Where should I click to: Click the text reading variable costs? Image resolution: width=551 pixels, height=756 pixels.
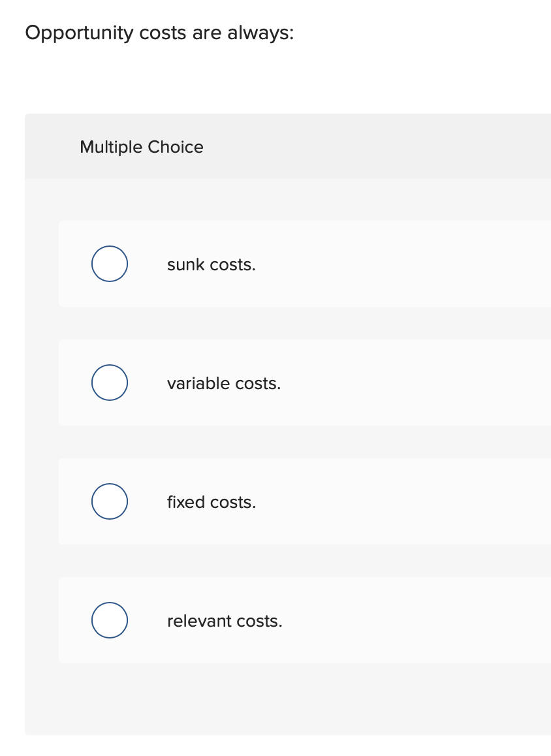tap(224, 383)
